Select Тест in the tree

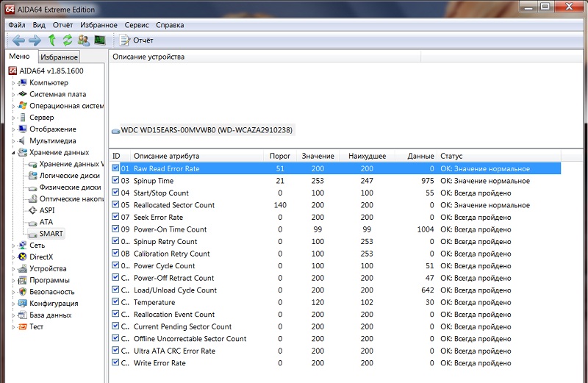[x=36, y=326]
